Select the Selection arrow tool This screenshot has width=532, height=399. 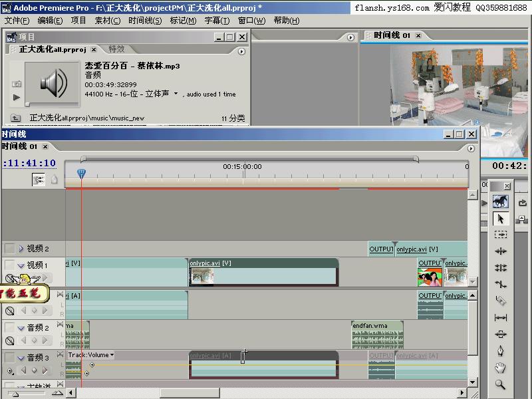501,219
